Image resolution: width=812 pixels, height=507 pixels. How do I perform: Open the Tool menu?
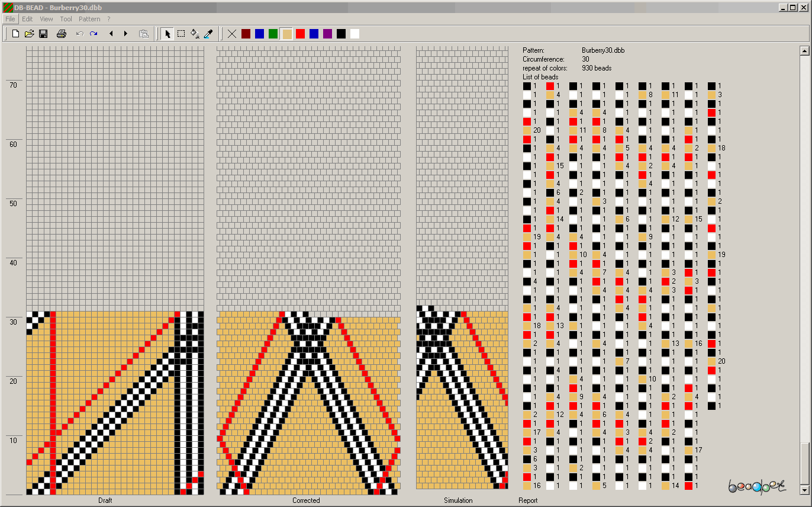[x=66, y=19]
